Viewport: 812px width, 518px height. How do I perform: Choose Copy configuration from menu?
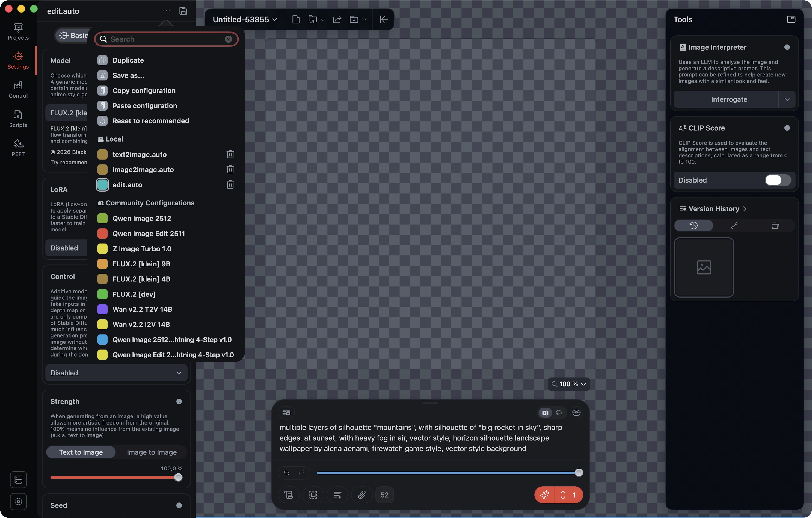144,90
